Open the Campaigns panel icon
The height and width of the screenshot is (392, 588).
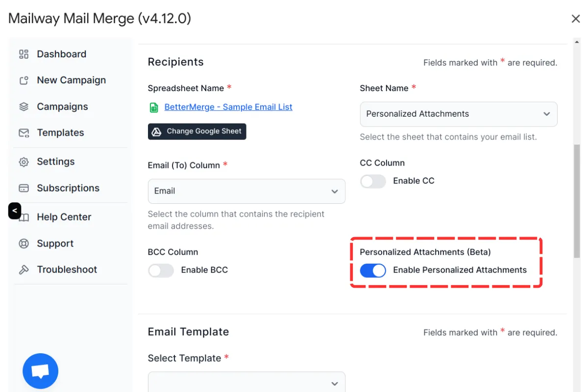(24, 106)
